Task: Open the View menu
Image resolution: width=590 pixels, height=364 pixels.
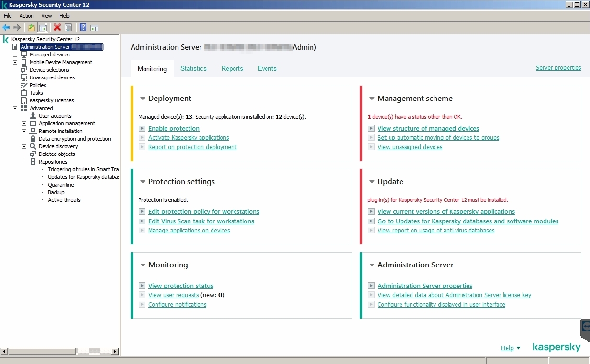Action: [46, 16]
